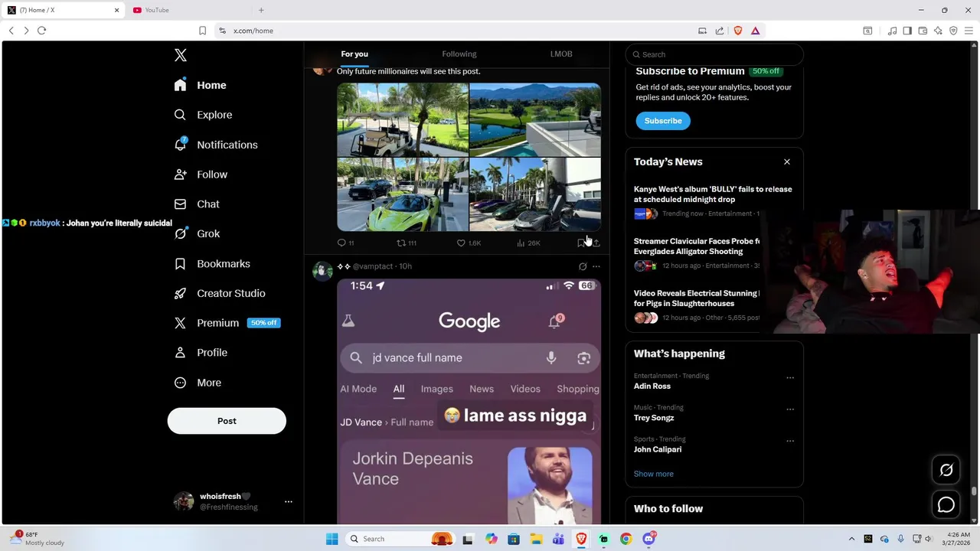
Task: Click the Brave Rewards triangle icon
Action: (x=755, y=31)
